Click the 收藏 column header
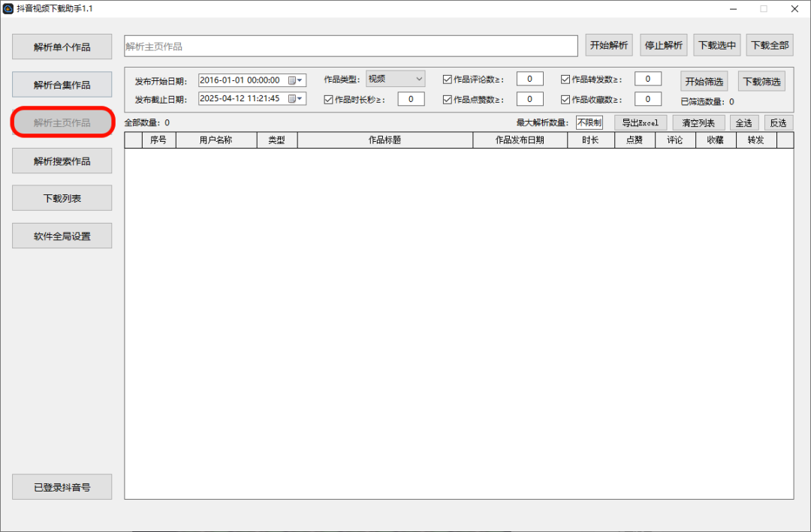The height and width of the screenshot is (532, 811). click(716, 140)
